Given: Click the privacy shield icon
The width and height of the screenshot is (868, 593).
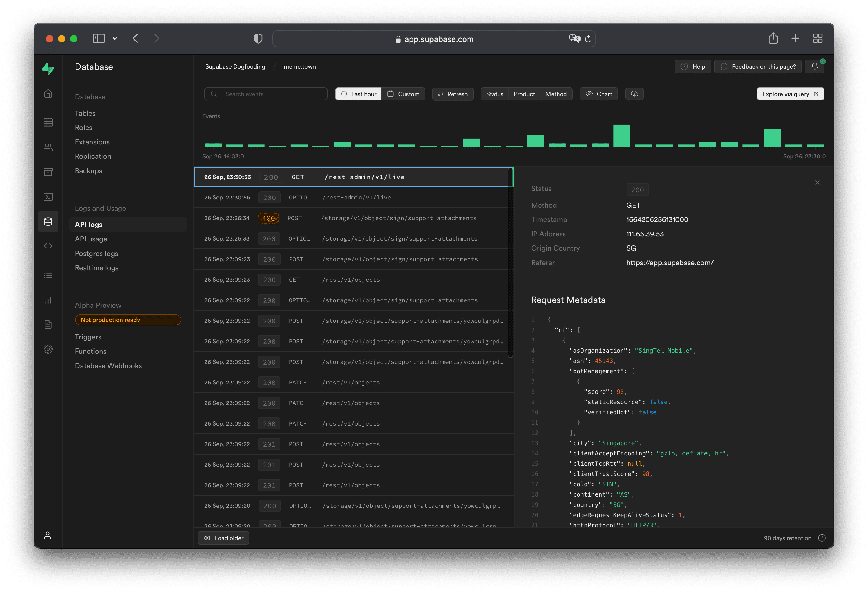Looking at the screenshot, I should [x=258, y=38].
